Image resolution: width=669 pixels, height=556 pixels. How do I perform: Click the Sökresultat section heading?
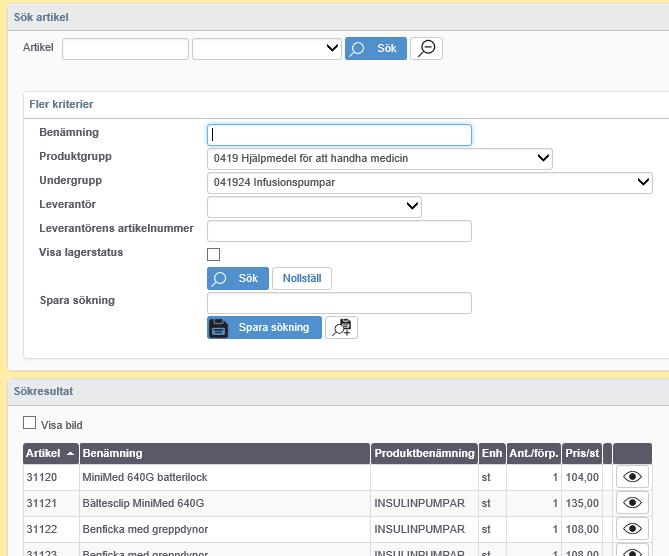[44, 391]
